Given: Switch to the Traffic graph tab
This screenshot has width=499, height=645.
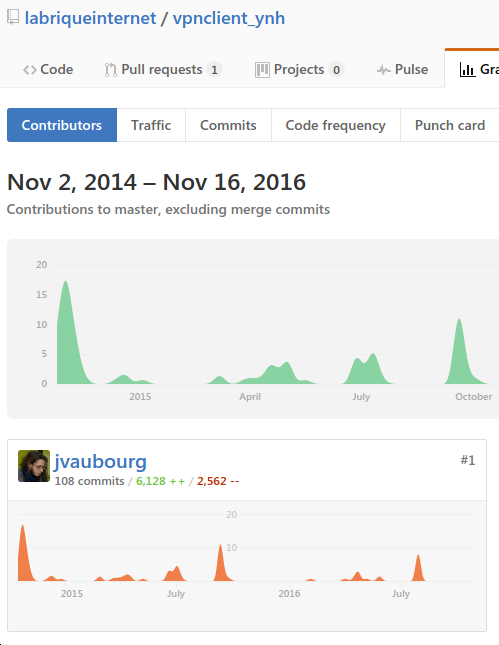Looking at the screenshot, I should tap(151, 125).
